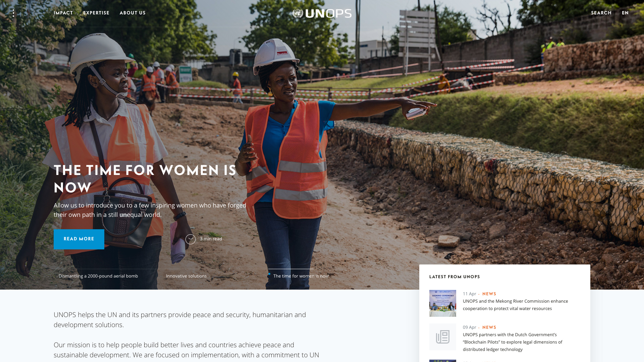Switch to the Innovative solutions slide
The height and width of the screenshot is (362, 644).
tap(186, 276)
